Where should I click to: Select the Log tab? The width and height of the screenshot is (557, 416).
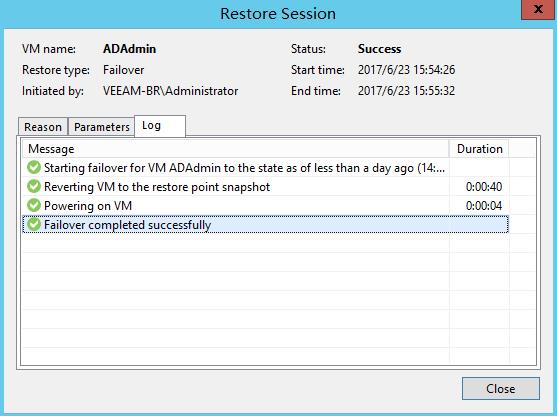(x=160, y=126)
